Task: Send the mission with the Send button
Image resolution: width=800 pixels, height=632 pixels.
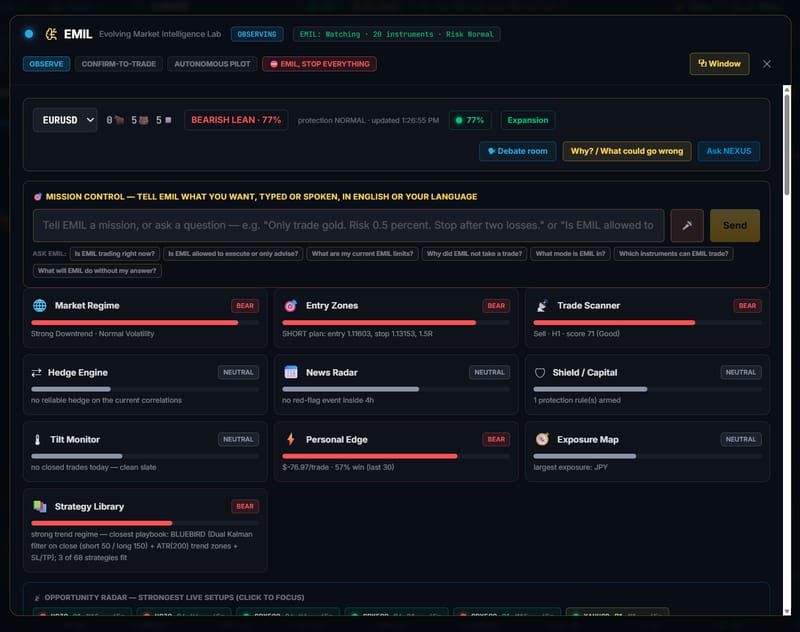Action: 735,225
